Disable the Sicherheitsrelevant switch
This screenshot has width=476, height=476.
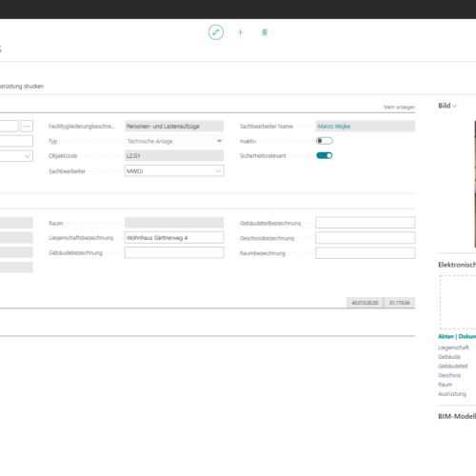(325, 155)
